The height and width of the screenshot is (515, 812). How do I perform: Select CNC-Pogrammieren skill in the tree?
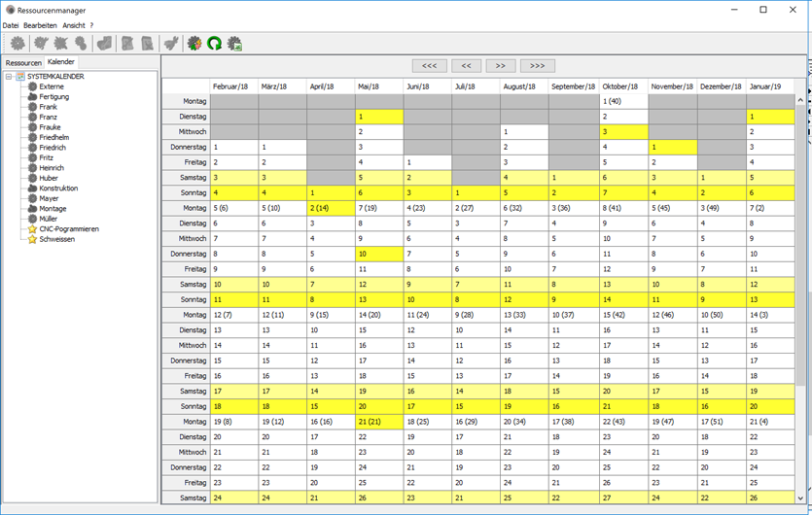click(69, 229)
